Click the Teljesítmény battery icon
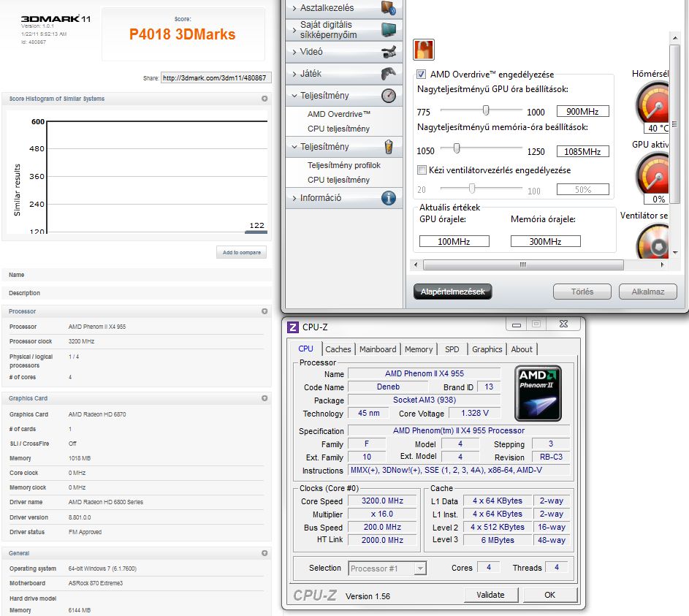This screenshot has height=616, width=689. (x=389, y=146)
